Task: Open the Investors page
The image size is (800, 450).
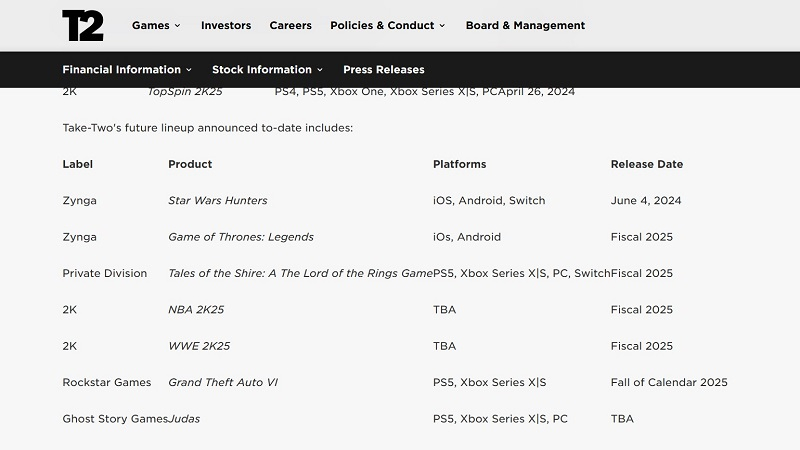Action: [x=226, y=25]
